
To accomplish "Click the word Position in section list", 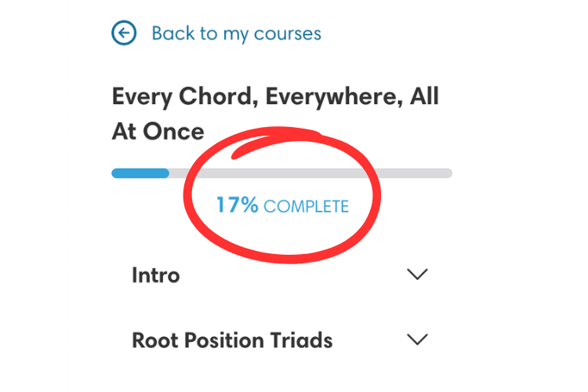I will pyautogui.click(x=224, y=341).
